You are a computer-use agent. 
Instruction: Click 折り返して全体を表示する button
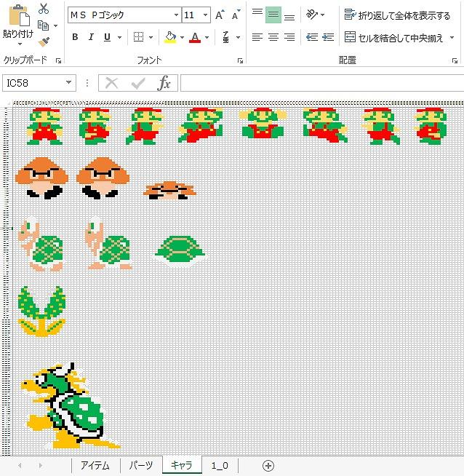pos(397,15)
